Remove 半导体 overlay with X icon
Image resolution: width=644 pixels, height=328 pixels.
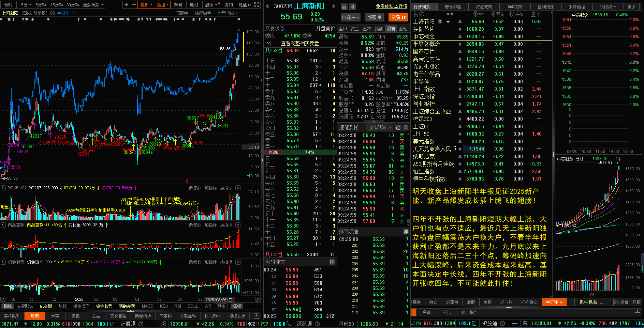click(74, 13)
